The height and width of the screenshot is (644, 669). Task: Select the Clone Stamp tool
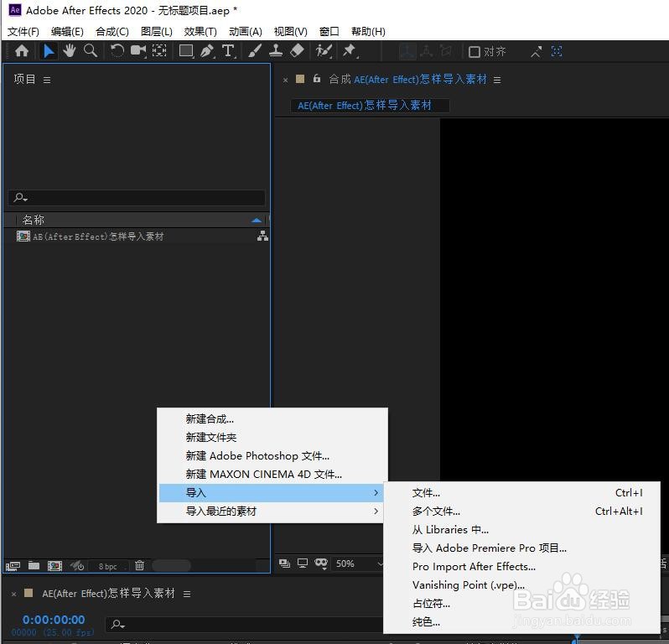tap(276, 51)
